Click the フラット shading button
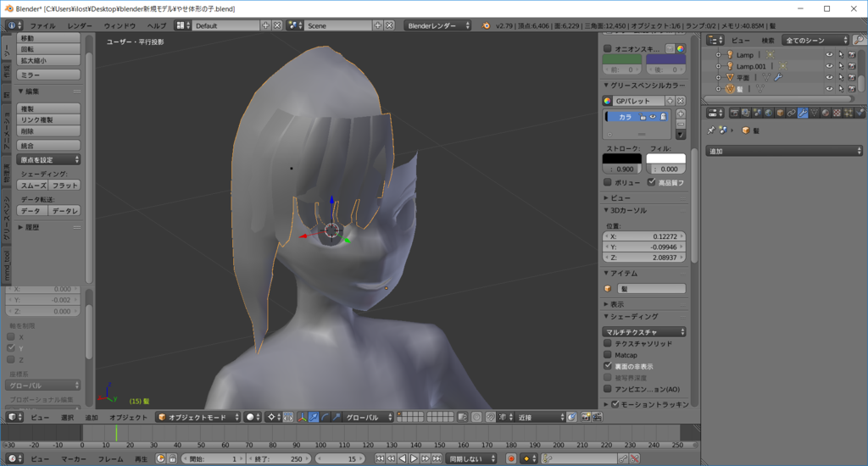The width and height of the screenshot is (868, 466). pyautogui.click(x=64, y=186)
